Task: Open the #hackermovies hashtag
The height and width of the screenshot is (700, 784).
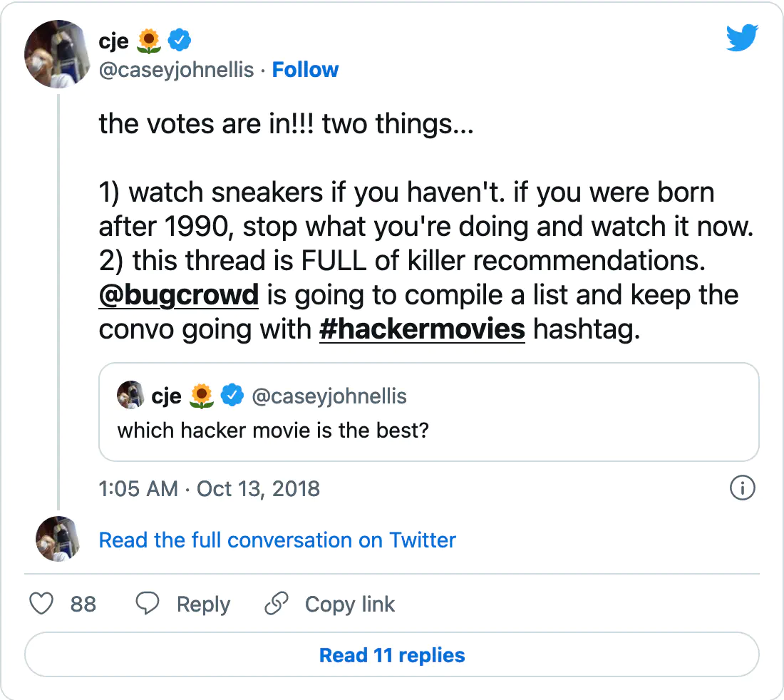Action: (x=422, y=329)
